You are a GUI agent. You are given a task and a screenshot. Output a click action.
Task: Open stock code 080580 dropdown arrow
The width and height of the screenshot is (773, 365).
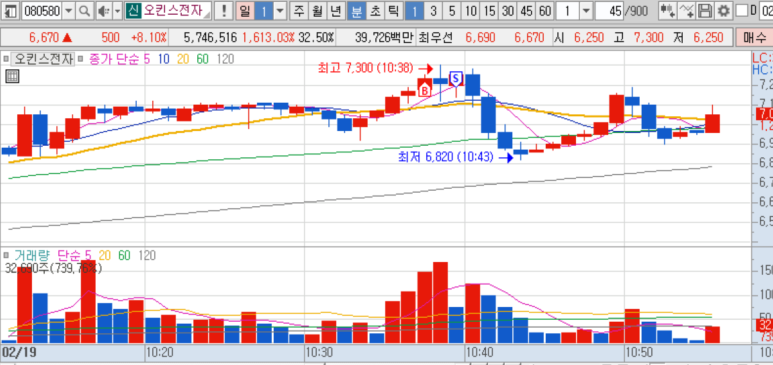(69, 11)
